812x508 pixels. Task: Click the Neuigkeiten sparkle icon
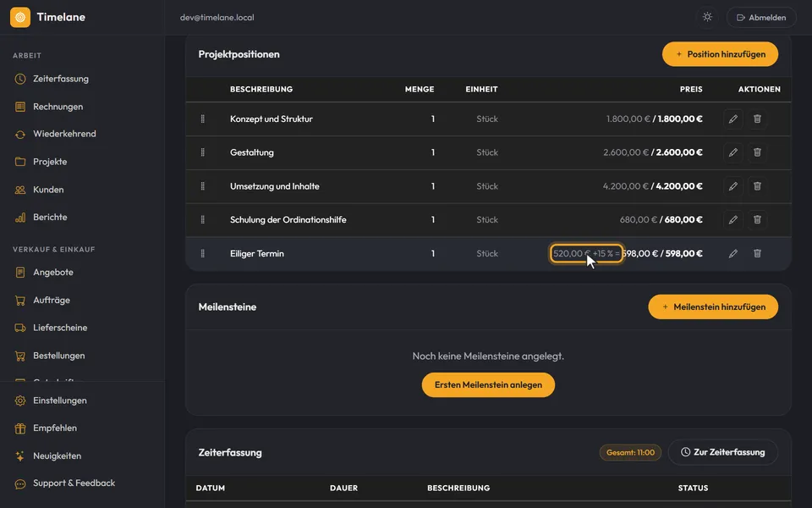(x=20, y=456)
